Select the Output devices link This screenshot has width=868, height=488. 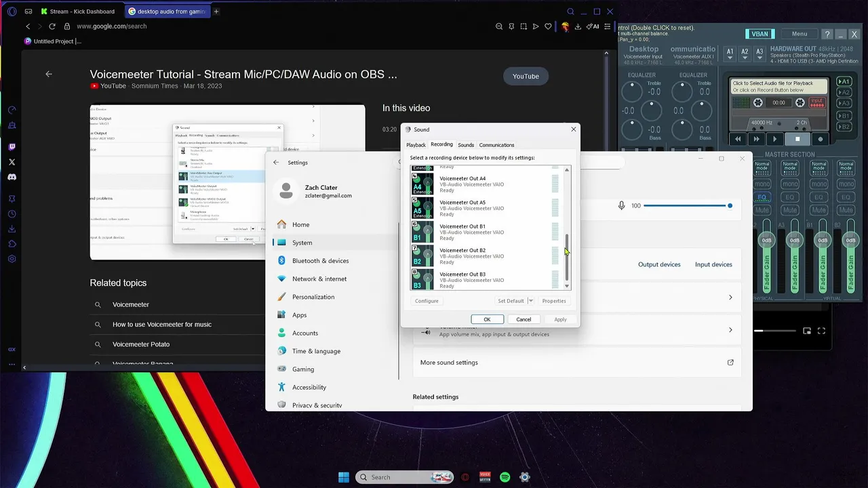tap(659, 264)
